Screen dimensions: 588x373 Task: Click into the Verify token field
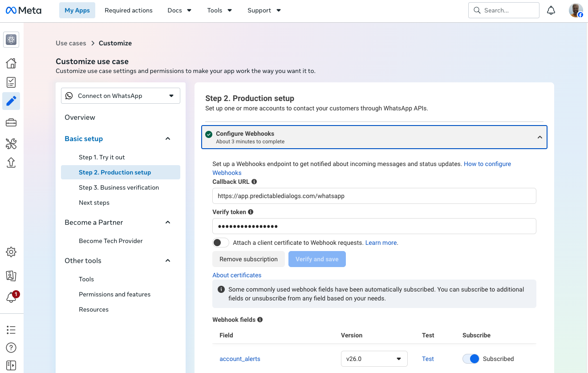click(374, 226)
